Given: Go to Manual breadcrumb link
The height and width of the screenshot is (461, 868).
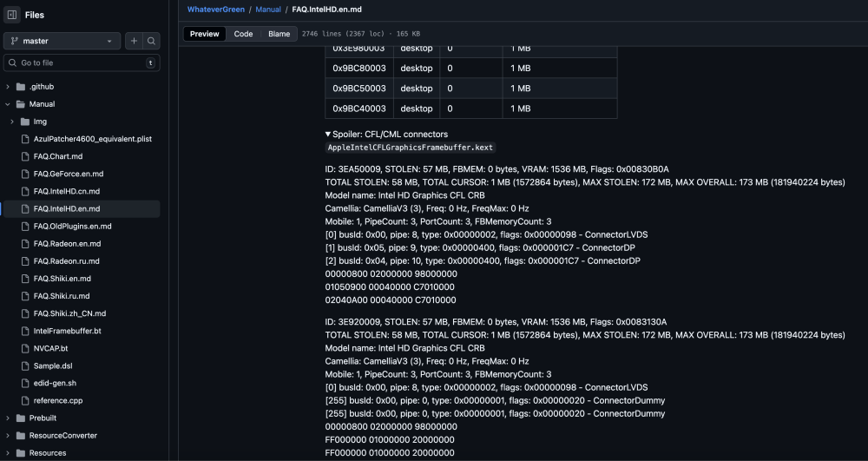Looking at the screenshot, I should pos(268,10).
